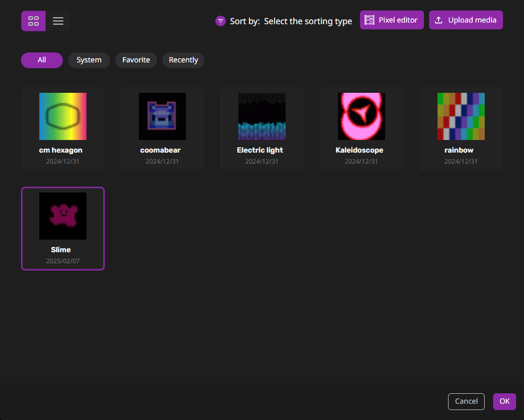Cancel the media selection dialog
This screenshot has width=524, height=420.
(466, 401)
